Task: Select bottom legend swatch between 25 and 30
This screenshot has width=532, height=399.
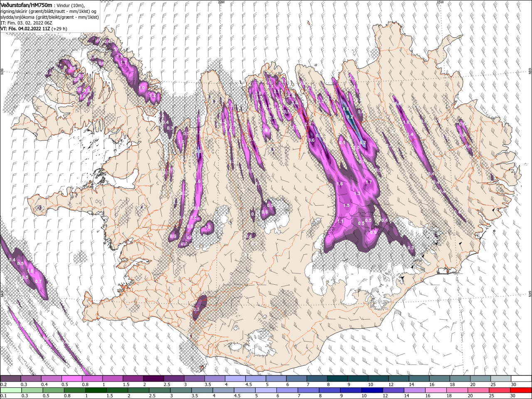Action: [x=499, y=390]
